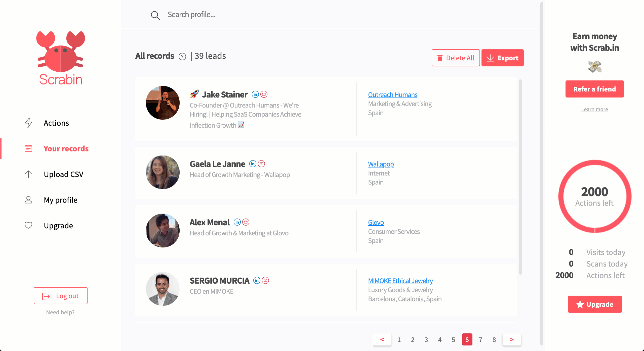Screen dimensions: 644x351
Task: Click SERGIO MURCIA's profile photo
Action: 163,289
